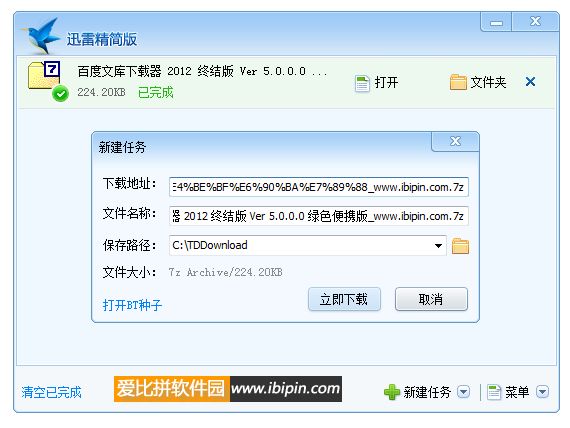This screenshot has height=428, width=570.
Task: Remove the completed task with blue X
Action: 530,82
